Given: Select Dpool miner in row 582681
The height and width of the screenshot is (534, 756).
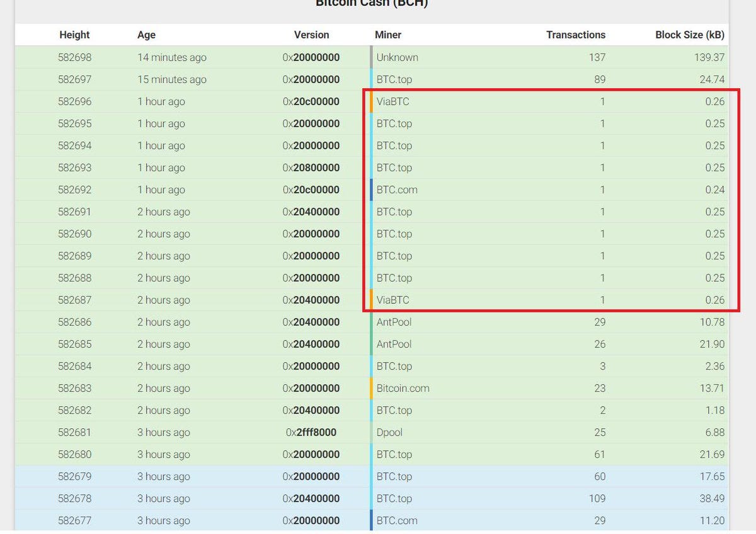Looking at the screenshot, I should pyautogui.click(x=389, y=432).
